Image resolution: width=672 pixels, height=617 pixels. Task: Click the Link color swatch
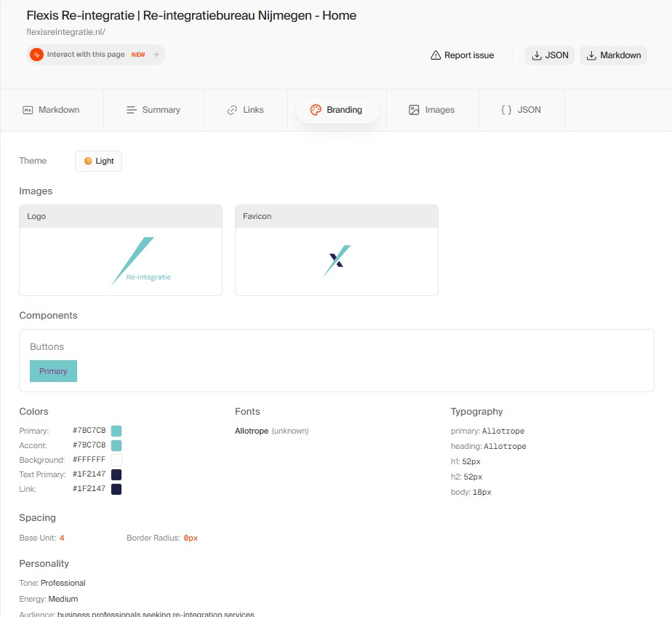[116, 489]
